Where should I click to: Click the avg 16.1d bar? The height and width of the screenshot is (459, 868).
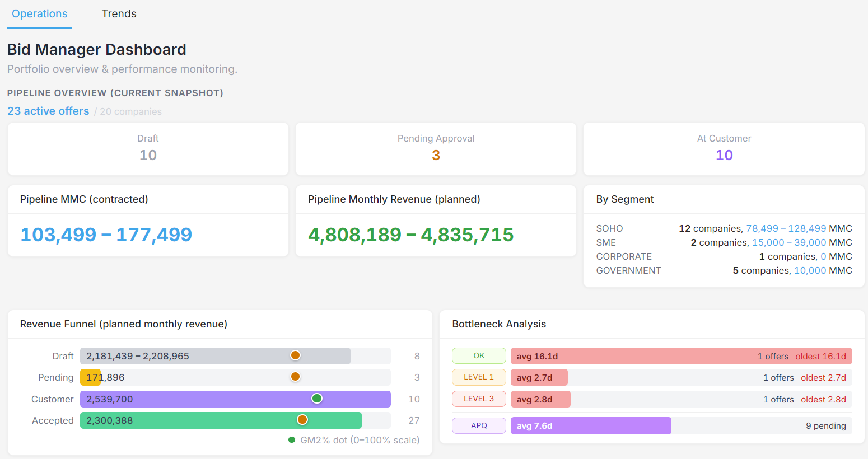coord(681,356)
